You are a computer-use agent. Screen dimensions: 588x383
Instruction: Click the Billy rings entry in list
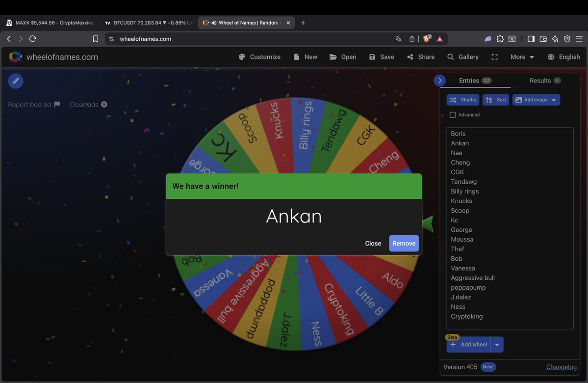pos(464,191)
